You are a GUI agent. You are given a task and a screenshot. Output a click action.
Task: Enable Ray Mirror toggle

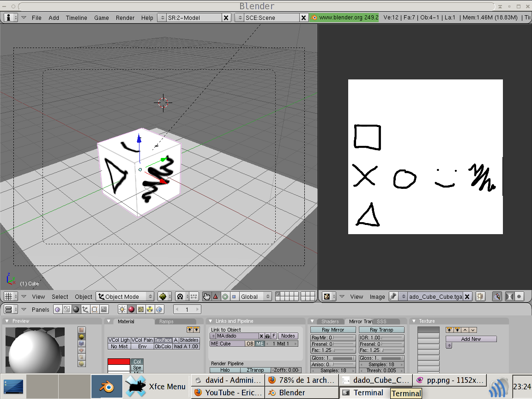tap(333, 330)
